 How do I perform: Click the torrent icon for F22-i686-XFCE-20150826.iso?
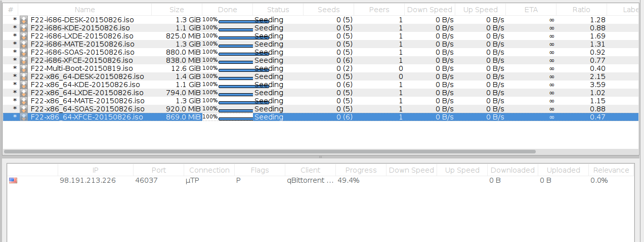(x=24, y=60)
